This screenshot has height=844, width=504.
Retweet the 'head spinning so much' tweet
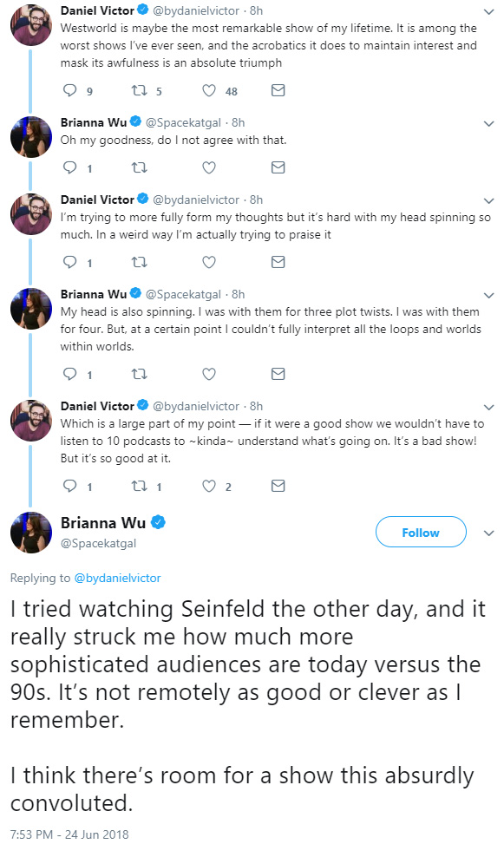tap(140, 262)
